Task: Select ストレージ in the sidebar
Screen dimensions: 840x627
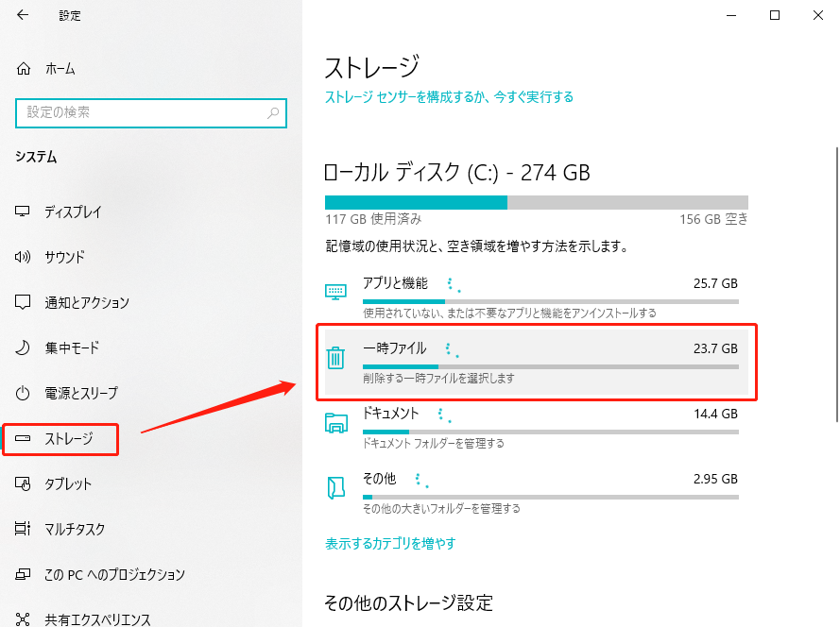Action: coord(151,438)
